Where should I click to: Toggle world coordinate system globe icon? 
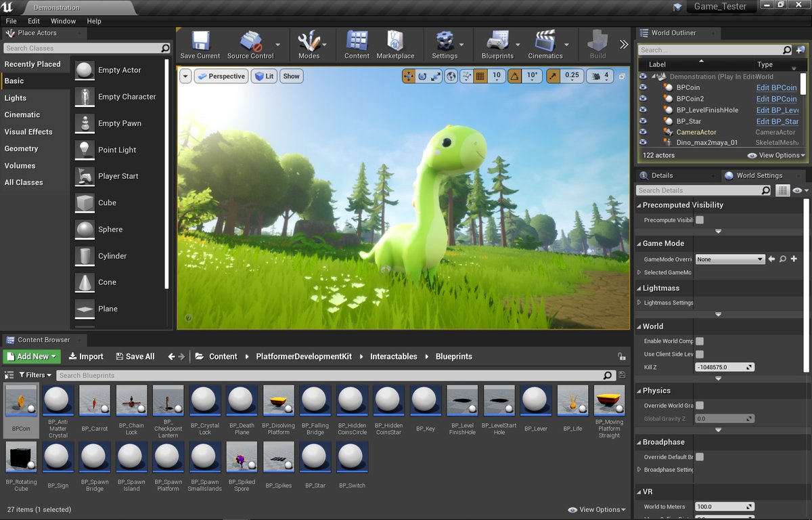[x=451, y=76]
